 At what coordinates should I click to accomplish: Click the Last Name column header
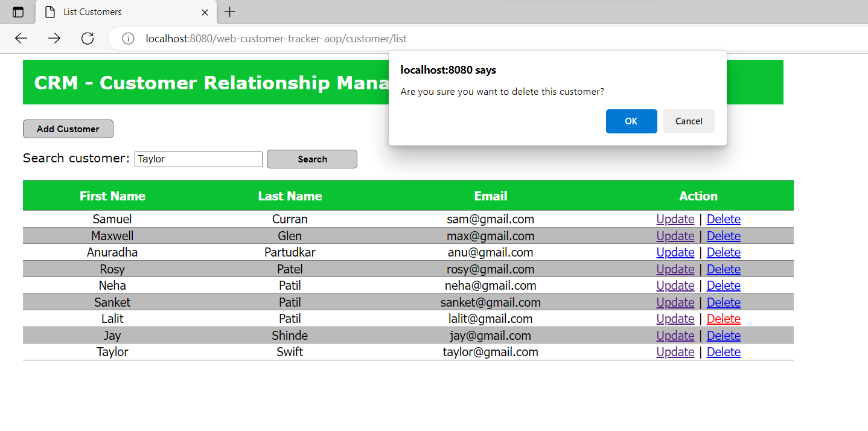click(x=290, y=196)
